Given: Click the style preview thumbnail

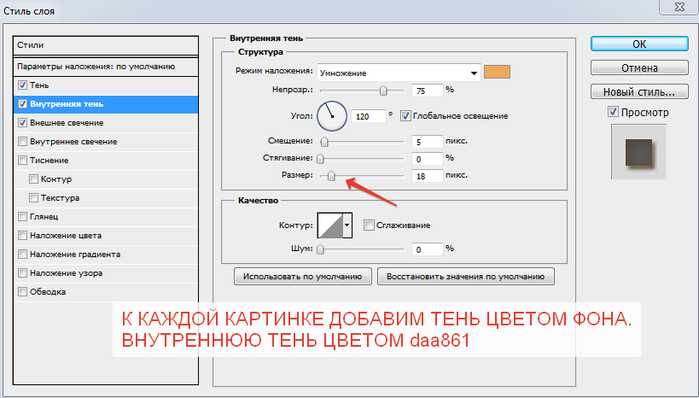Looking at the screenshot, I should 638,152.
